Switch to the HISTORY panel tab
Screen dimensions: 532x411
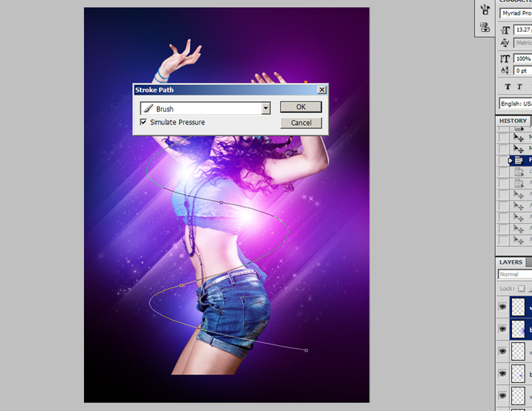pyautogui.click(x=513, y=121)
